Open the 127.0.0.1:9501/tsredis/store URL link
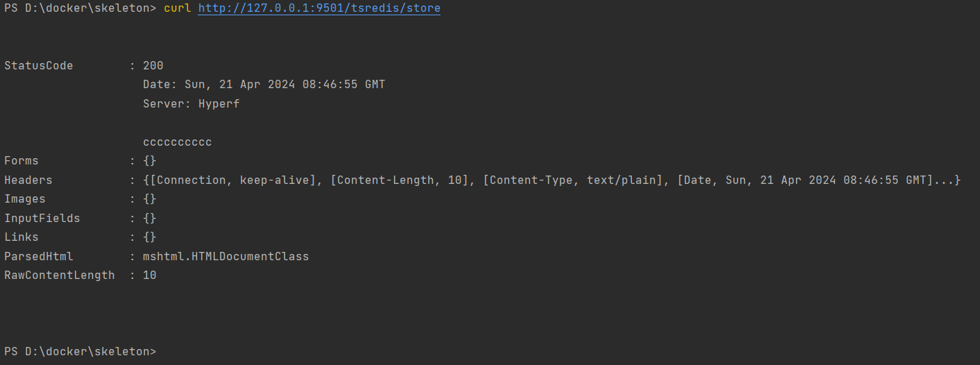 click(x=319, y=8)
